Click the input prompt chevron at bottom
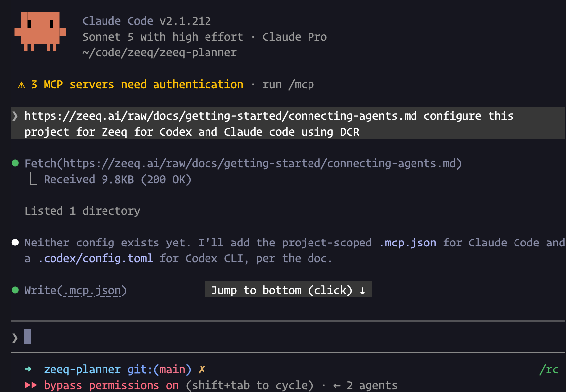This screenshot has width=566, height=392. point(15,338)
